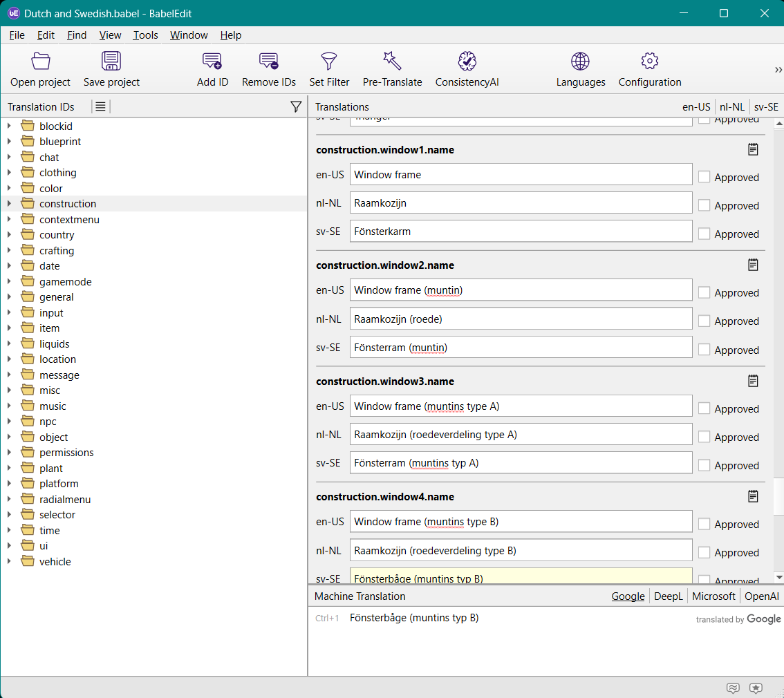This screenshot has height=698, width=784.
Task: Click the Open project toolbar icon
Action: (41, 62)
